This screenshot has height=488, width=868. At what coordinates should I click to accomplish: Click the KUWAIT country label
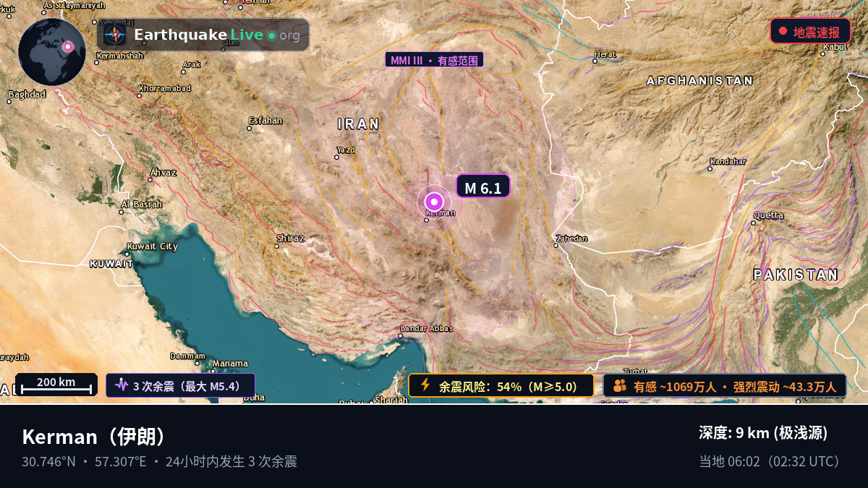pyautogui.click(x=111, y=264)
